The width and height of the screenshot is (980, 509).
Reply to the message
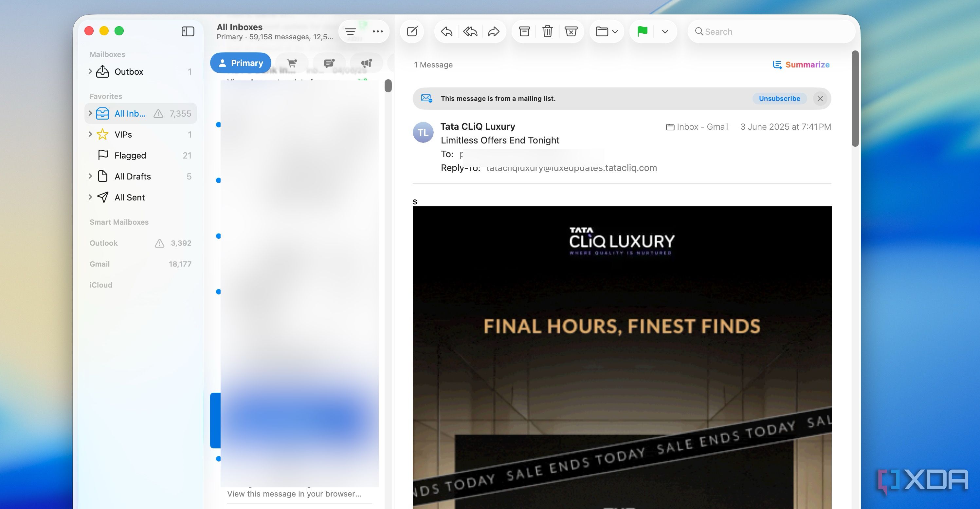[447, 31]
